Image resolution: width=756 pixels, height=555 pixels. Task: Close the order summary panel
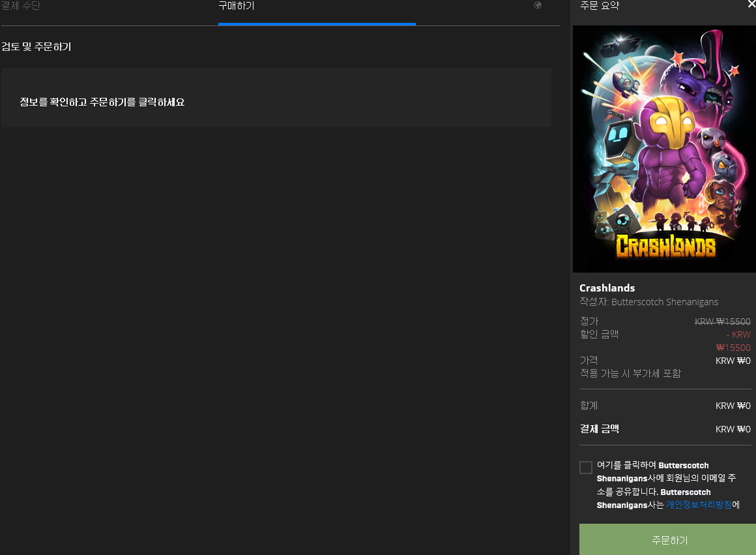[x=751, y=4]
